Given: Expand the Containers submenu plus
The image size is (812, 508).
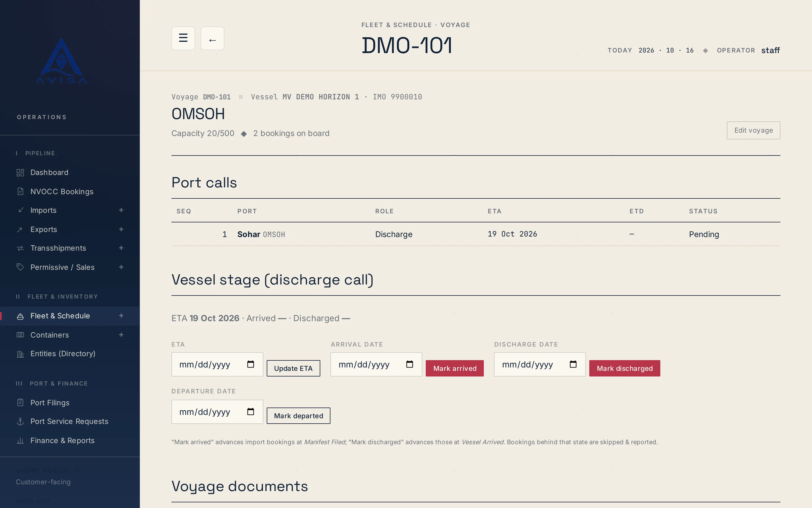Looking at the screenshot, I should 122,335.
